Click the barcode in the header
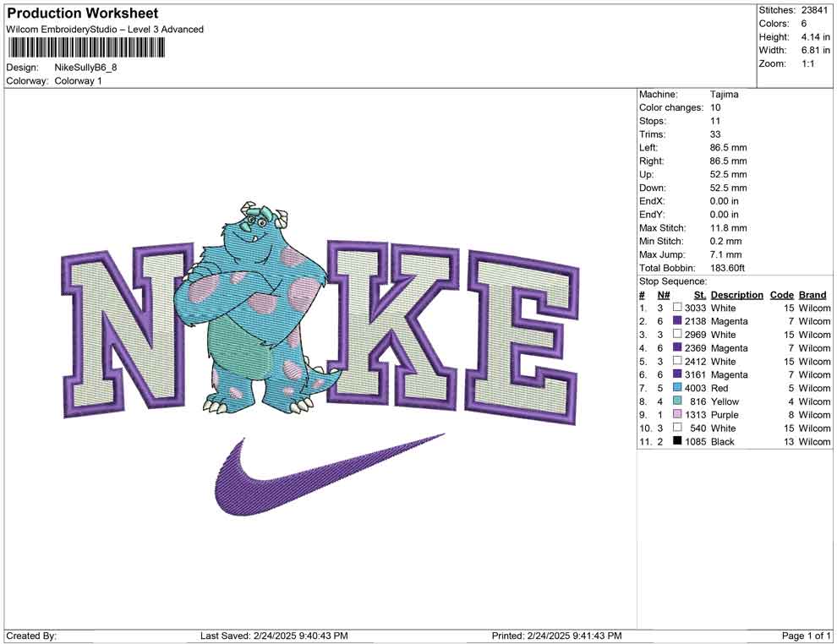This screenshot has width=837, height=644. point(86,48)
